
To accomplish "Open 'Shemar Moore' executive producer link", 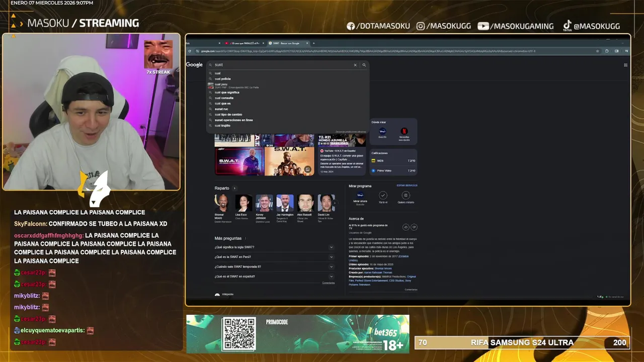I will (383, 268).
